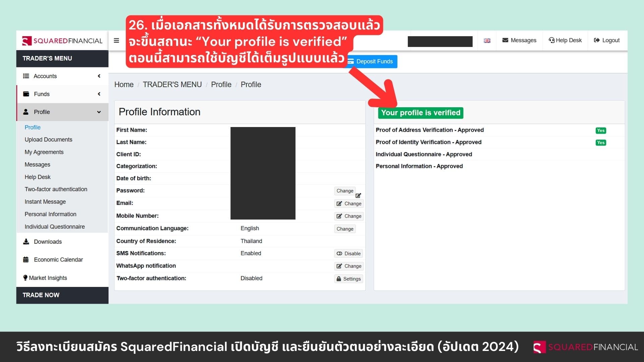Click the Market Insights lightbulb icon

[25, 278]
